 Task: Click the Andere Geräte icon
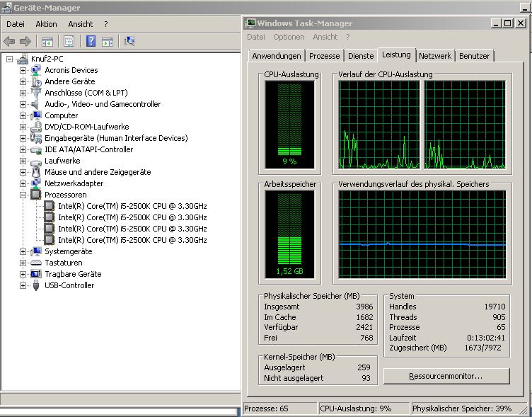(x=35, y=81)
